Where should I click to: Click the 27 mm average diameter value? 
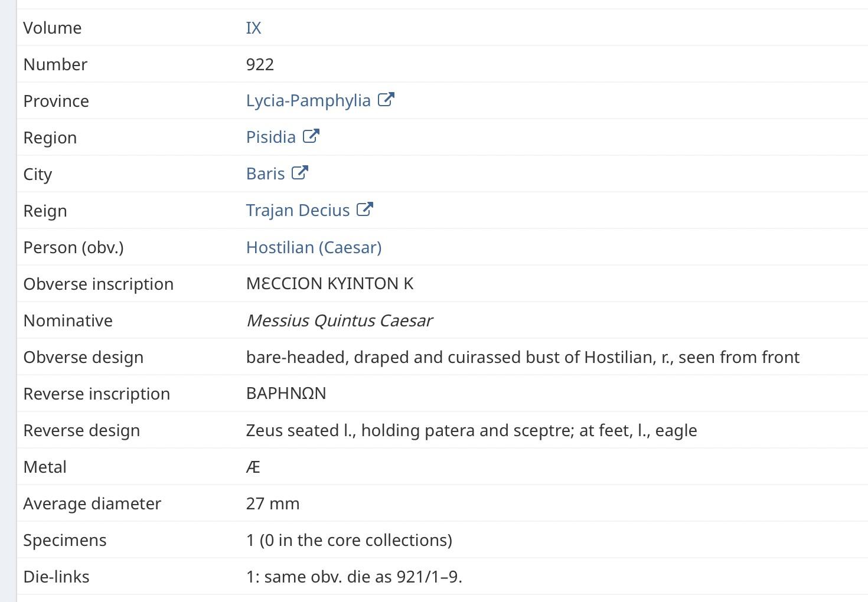click(x=272, y=503)
